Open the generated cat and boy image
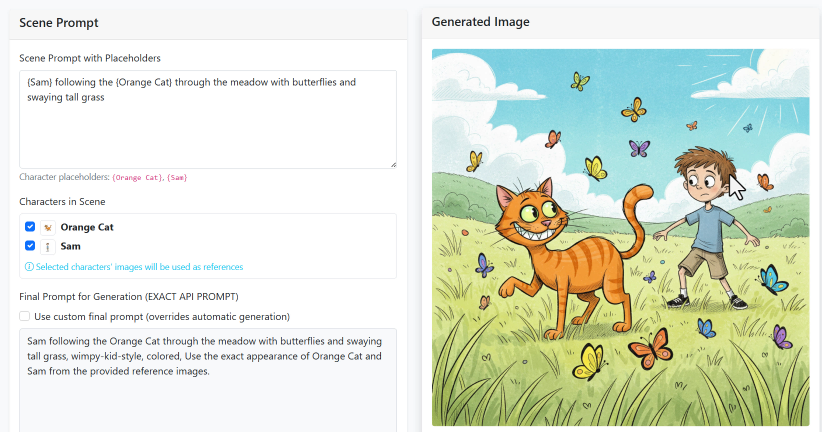Screen dimensions: 822x432 pyautogui.click(x=620, y=238)
